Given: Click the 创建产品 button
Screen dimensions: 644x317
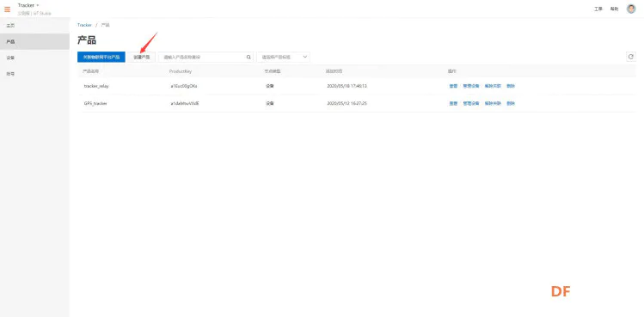Looking at the screenshot, I should [141, 57].
